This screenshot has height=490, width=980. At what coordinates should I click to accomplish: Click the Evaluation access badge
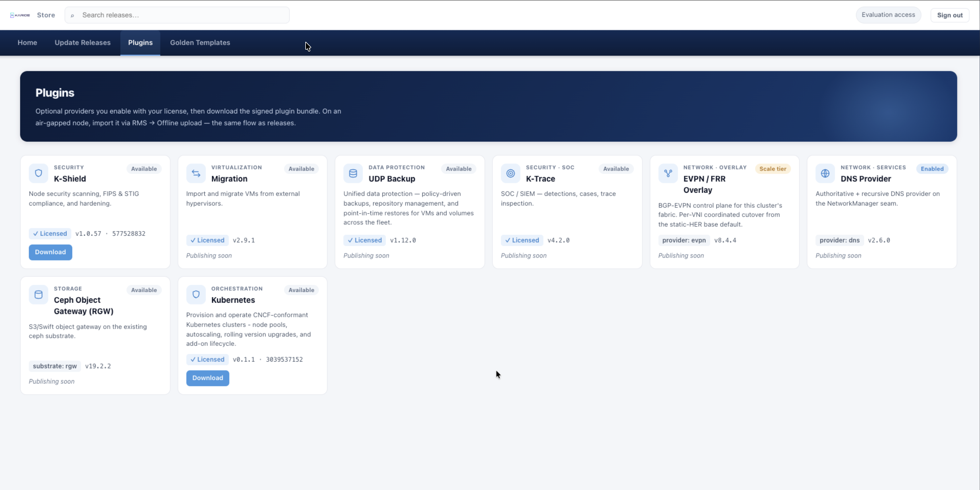pos(888,15)
